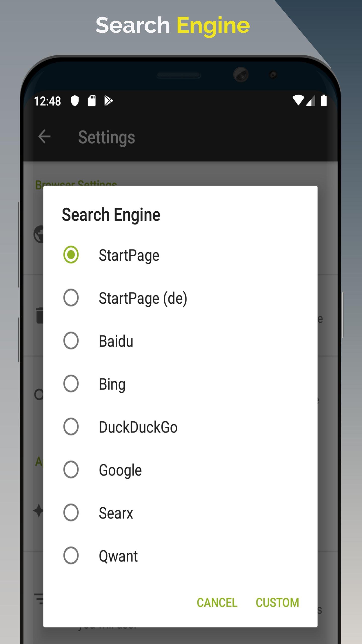Tap the Search Engine dialog title
Viewport: 362px width, 644px height.
click(111, 215)
